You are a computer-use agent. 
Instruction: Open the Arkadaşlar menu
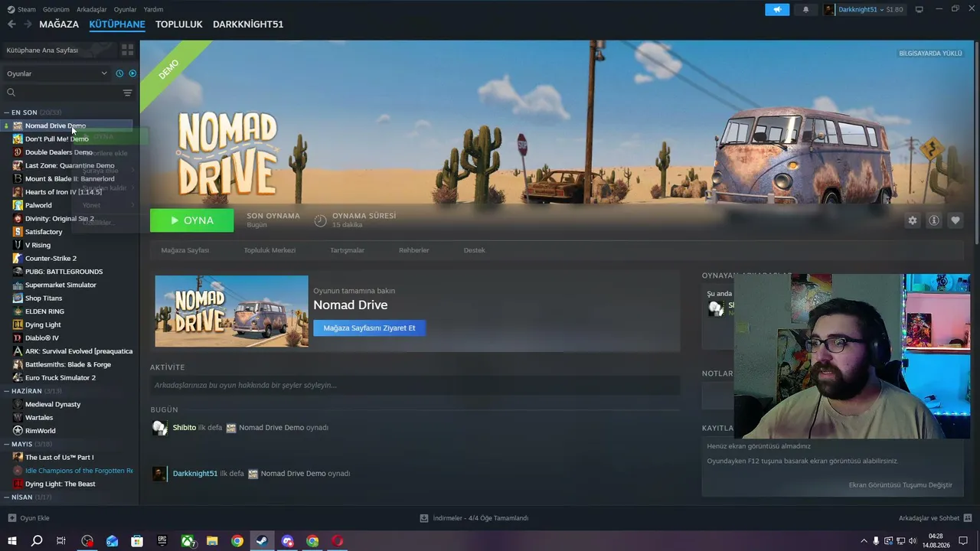pos(92,9)
